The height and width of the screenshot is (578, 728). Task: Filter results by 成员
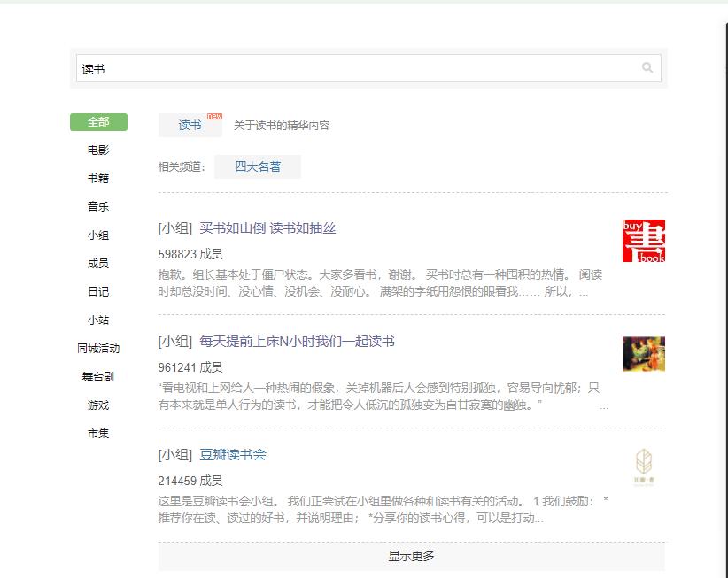tap(98, 264)
